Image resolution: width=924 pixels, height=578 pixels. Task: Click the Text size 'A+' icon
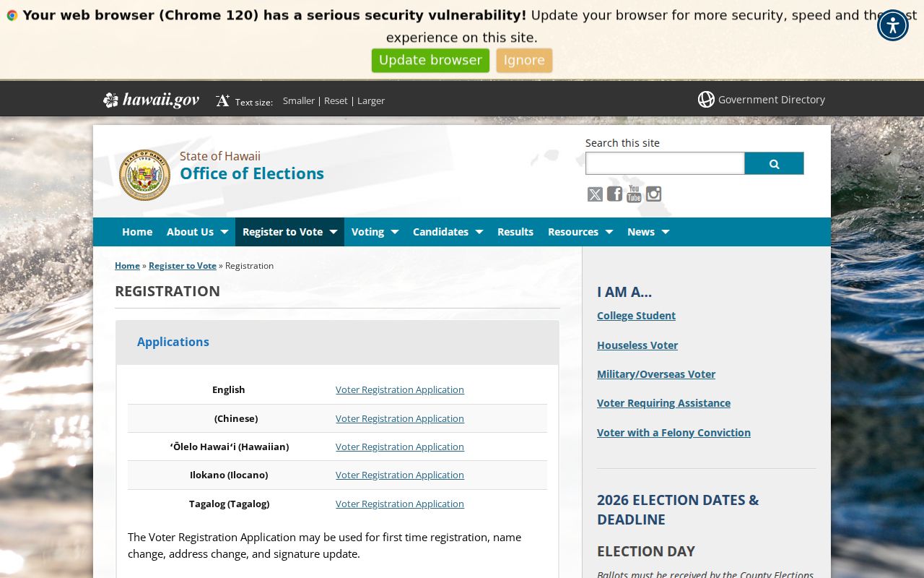222,100
